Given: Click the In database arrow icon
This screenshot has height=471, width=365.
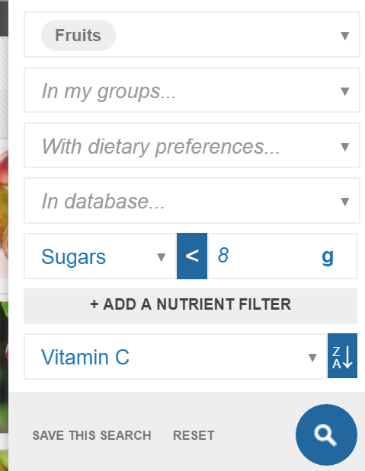Looking at the screenshot, I should (345, 202).
